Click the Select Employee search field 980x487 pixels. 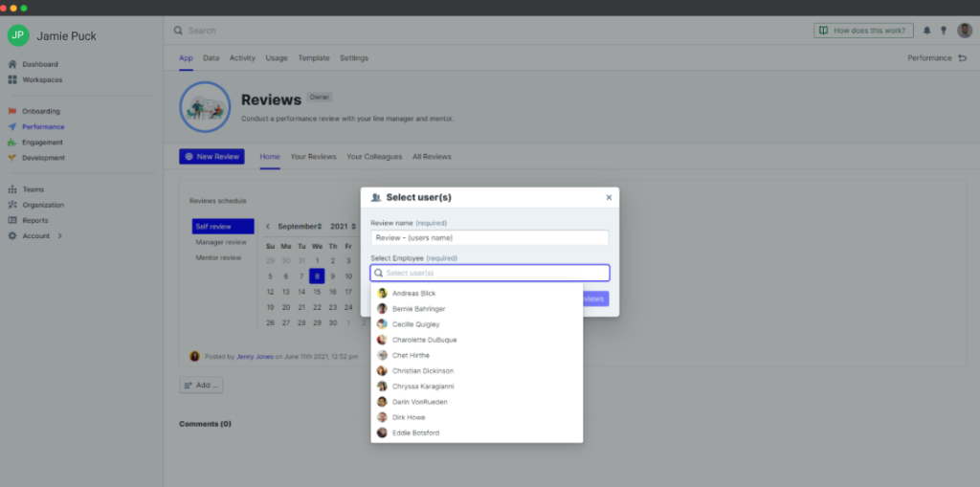coord(490,274)
